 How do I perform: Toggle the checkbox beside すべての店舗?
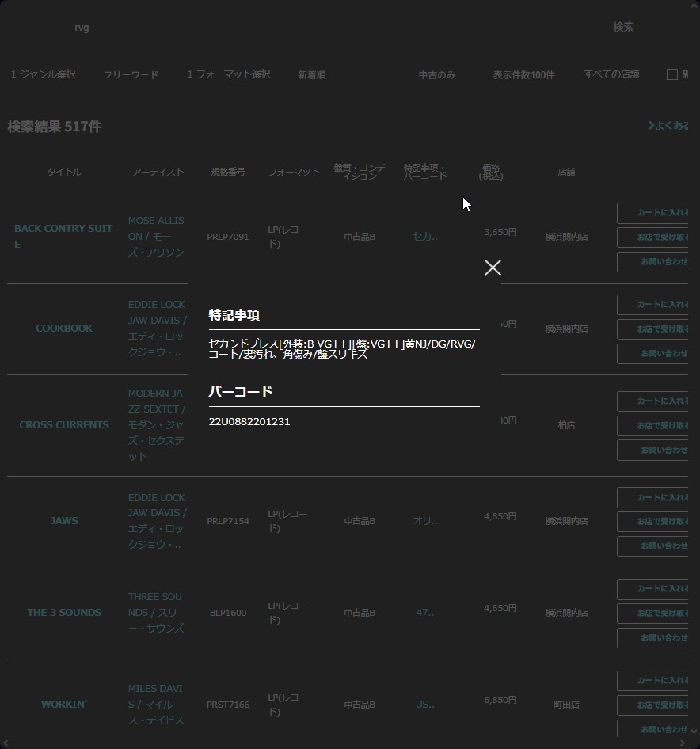pos(672,74)
